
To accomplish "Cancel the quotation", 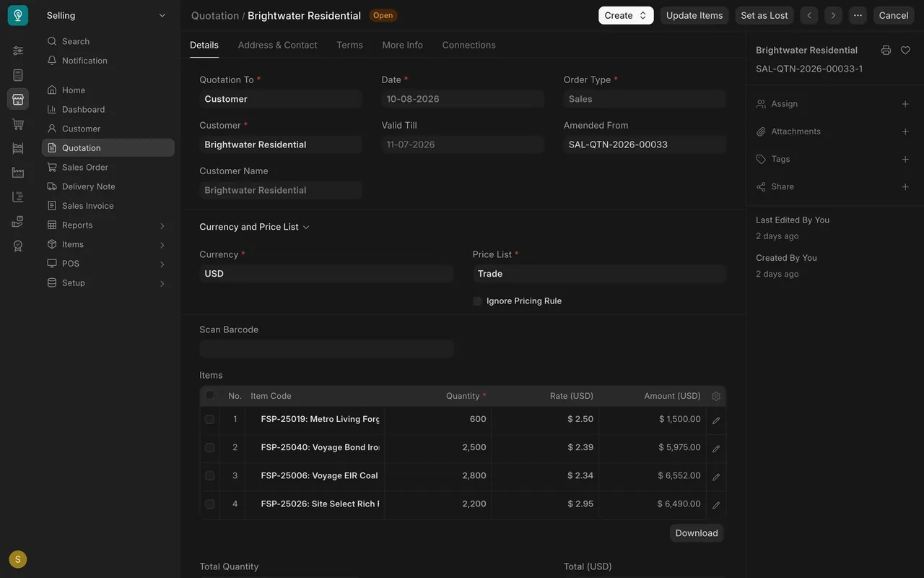I will 894,15.
